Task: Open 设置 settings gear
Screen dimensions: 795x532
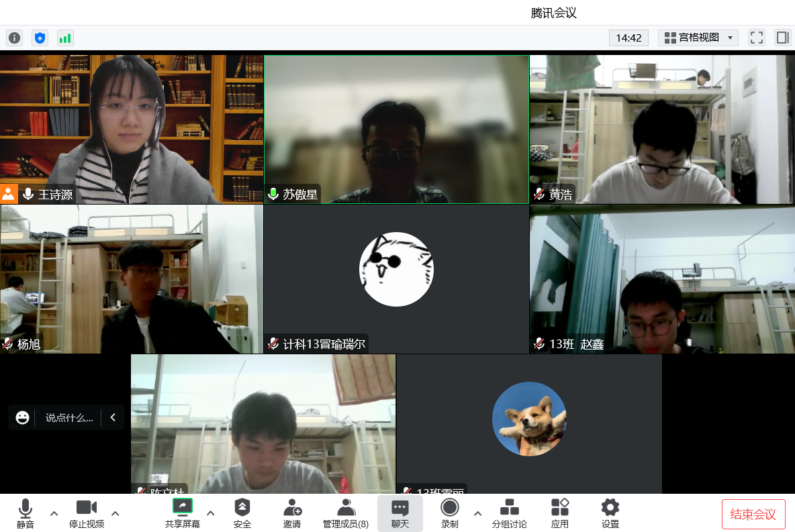Action: pos(610,513)
